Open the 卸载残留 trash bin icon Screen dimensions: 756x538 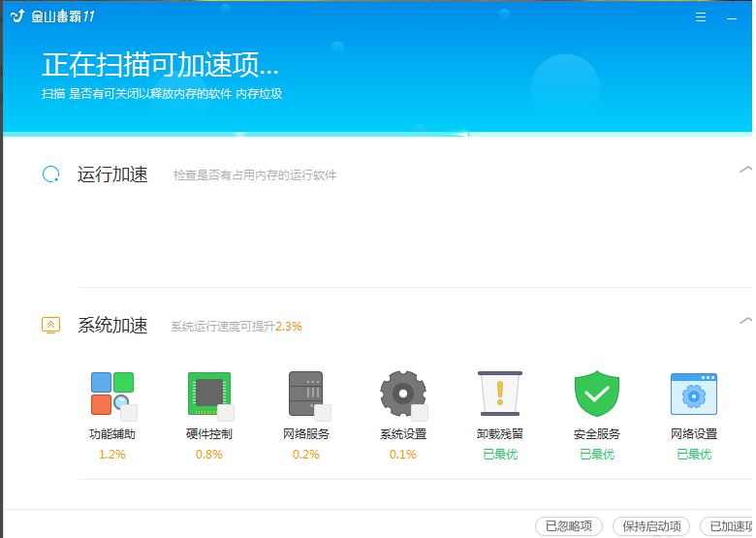500,394
